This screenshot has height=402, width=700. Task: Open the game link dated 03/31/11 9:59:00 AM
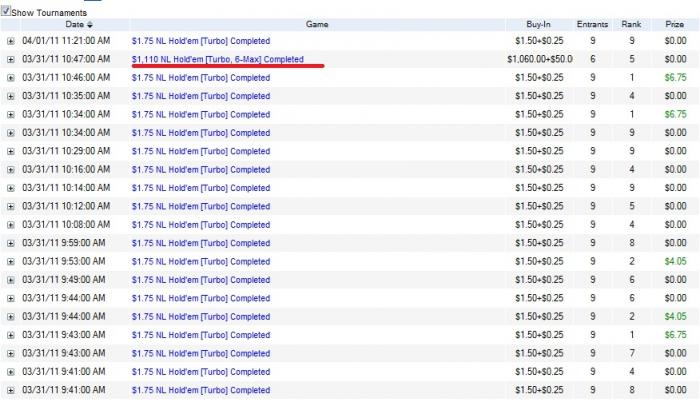point(201,243)
